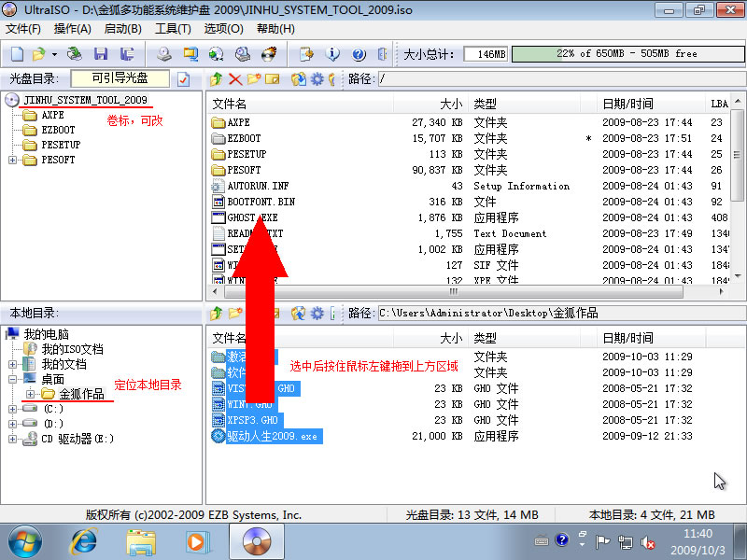Open help via the question mark toolbar icon
This screenshot has width=747, height=560.
pyautogui.click(x=359, y=53)
